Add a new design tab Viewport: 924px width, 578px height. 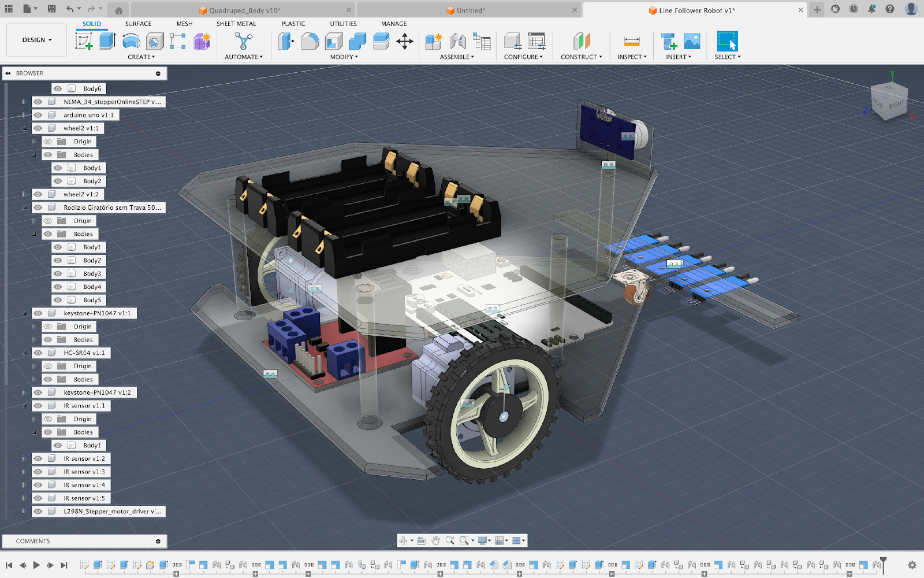[x=817, y=9]
